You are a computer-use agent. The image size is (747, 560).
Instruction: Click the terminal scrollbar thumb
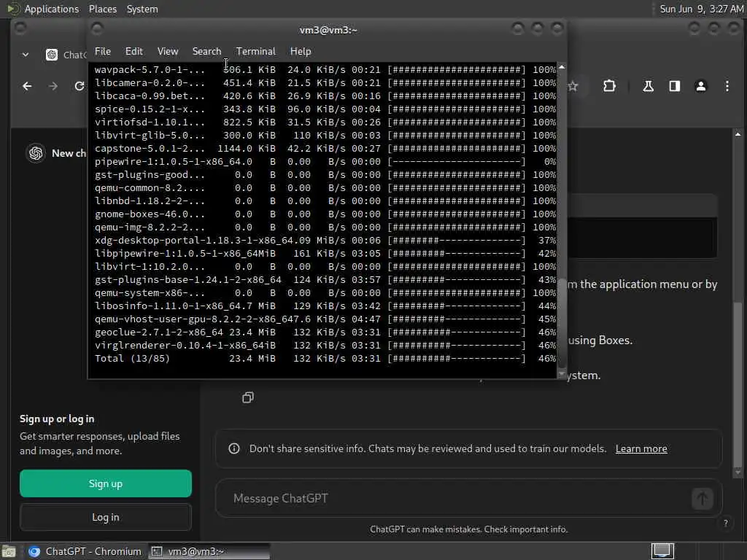(x=562, y=324)
